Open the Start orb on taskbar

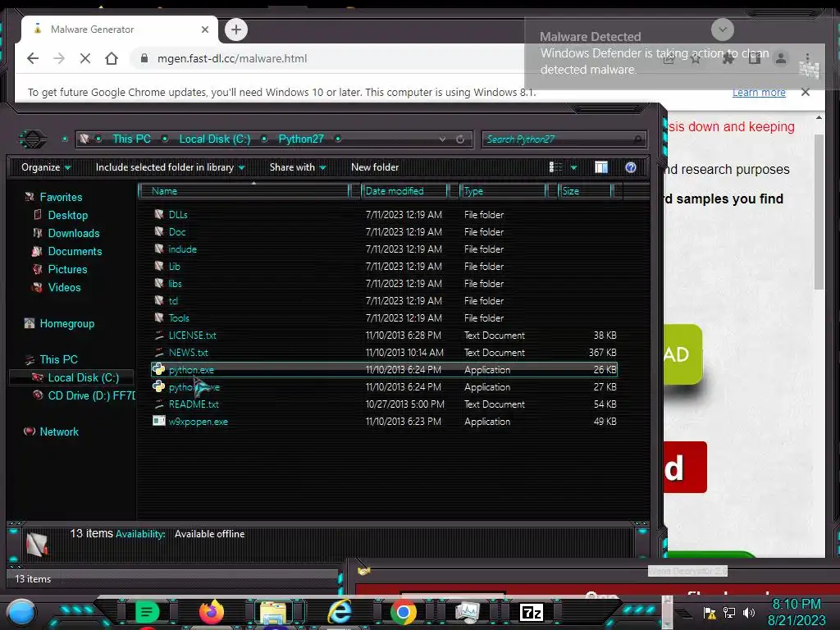click(x=21, y=612)
